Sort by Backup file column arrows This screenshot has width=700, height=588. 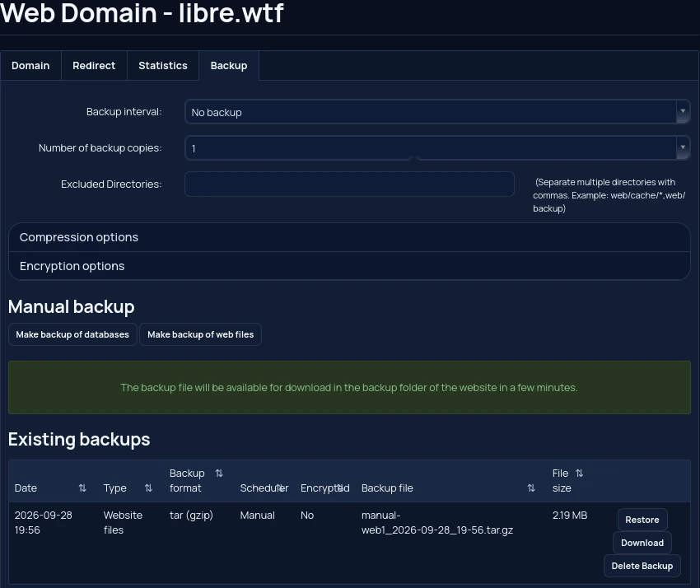[531, 488]
